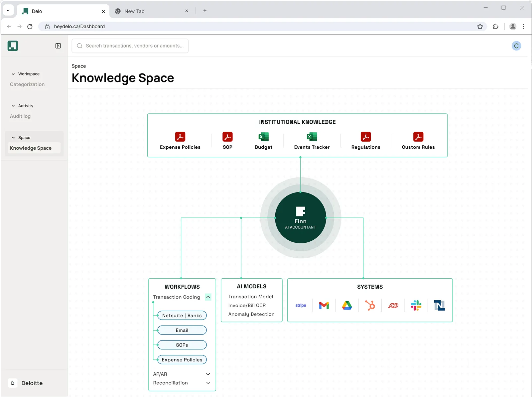Open the SOP PDF document icon
532x397 pixels.
point(227,137)
